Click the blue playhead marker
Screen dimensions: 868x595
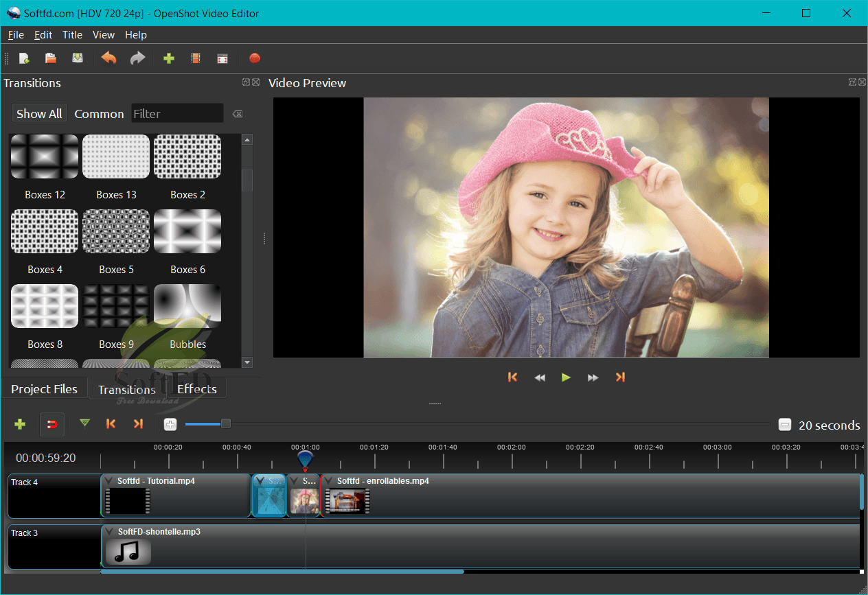click(x=306, y=460)
